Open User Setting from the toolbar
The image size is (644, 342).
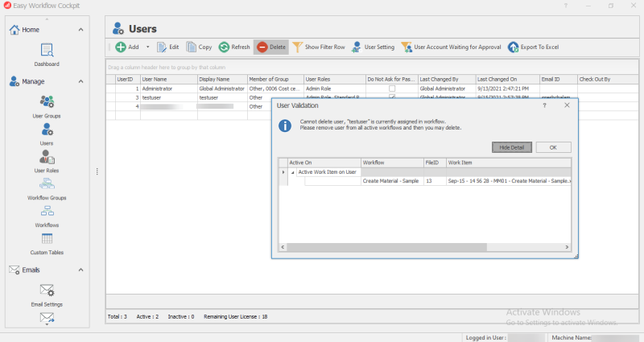click(x=357, y=47)
